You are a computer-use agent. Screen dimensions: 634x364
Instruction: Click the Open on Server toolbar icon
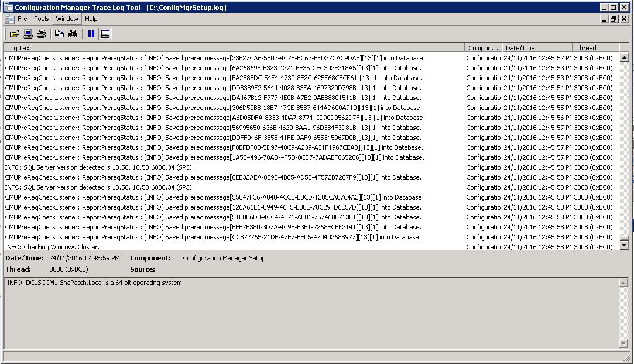click(28, 34)
